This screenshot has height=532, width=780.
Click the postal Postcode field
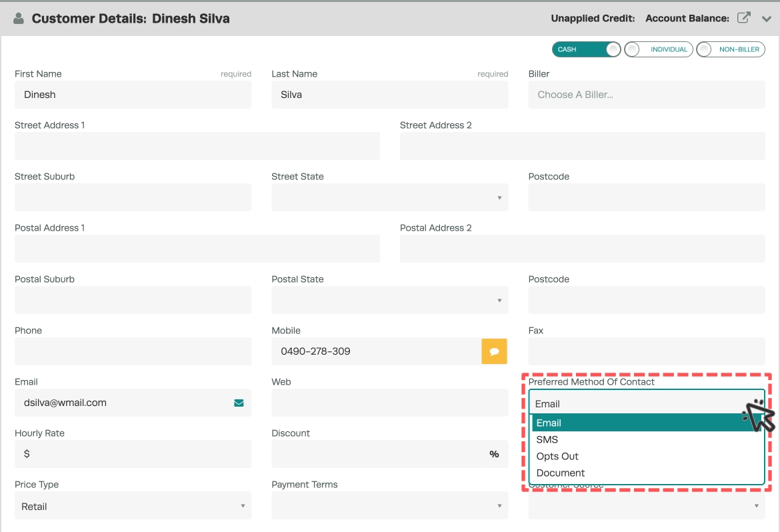click(647, 300)
